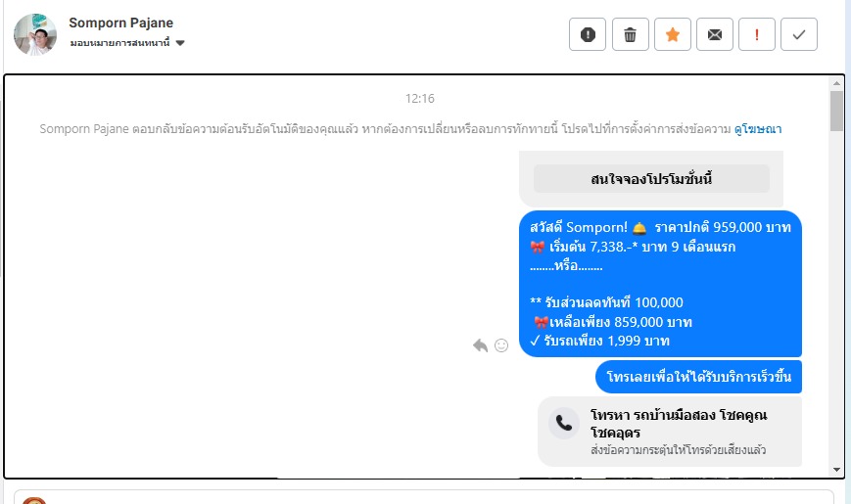Viewport: 851px width, 504px height.
Task: Click the chat scrollbar thumb
Action: 836,112
